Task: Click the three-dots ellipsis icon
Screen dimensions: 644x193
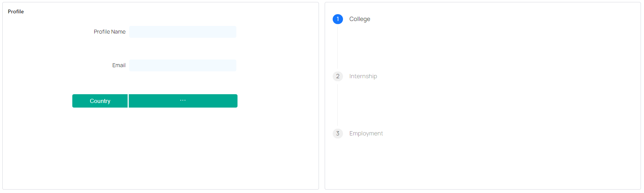Action: click(x=183, y=100)
